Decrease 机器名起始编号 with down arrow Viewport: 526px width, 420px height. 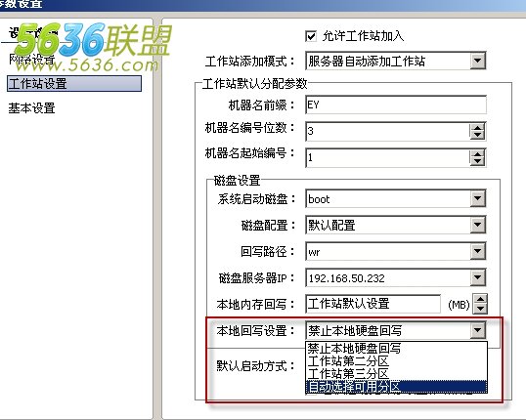click(x=477, y=161)
